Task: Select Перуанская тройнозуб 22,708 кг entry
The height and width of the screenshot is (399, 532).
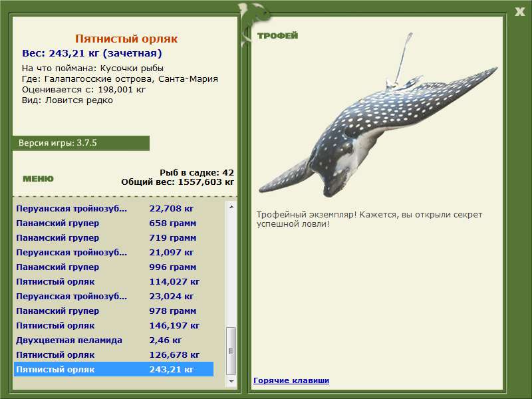Action: pos(114,208)
